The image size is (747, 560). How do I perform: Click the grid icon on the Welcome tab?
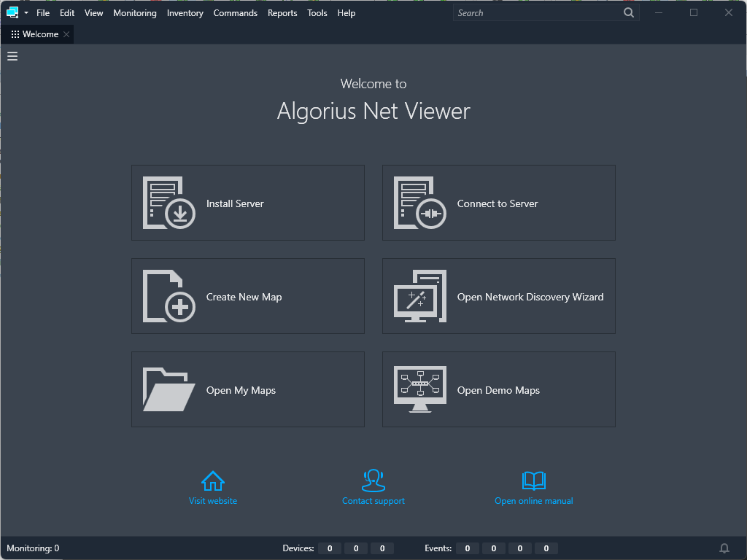[x=15, y=34]
